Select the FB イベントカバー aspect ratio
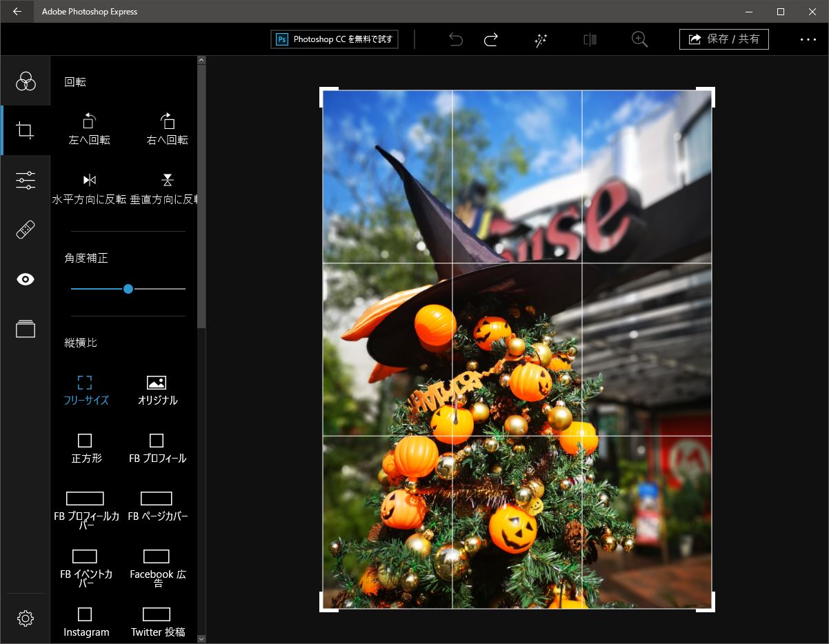Viewport: 829px width, 644px height. [86, 568]
